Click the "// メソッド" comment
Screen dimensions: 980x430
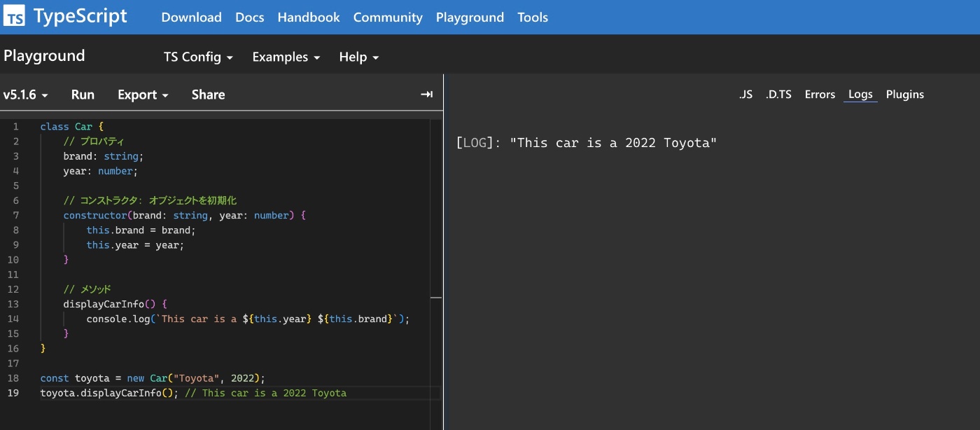(x=87, y=289)
